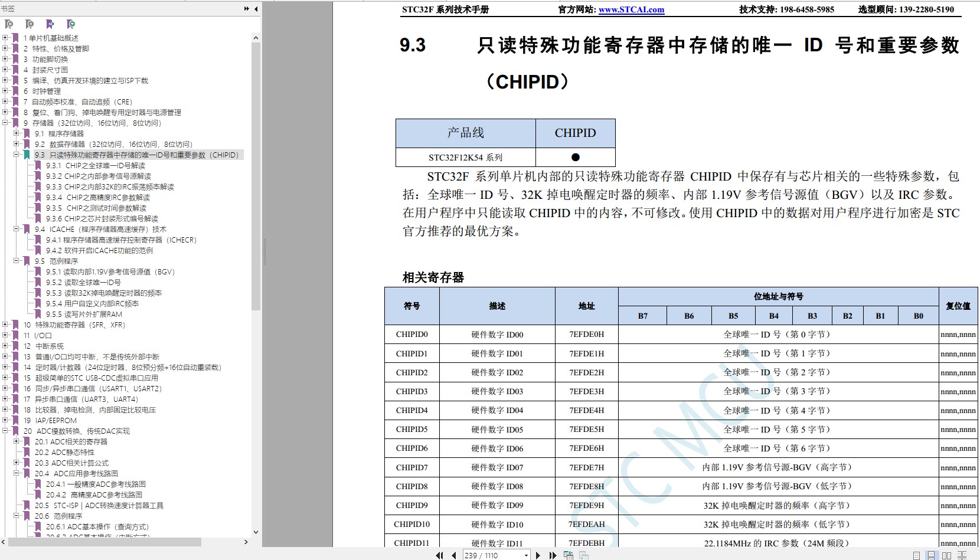Click the double-arrow panel options icon

pos(247,9)
